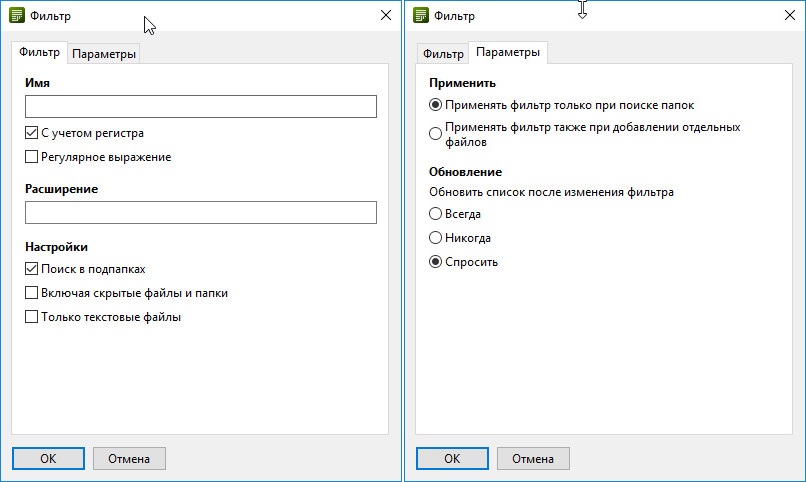Choose the Никогда radio button

click(435, 238)
